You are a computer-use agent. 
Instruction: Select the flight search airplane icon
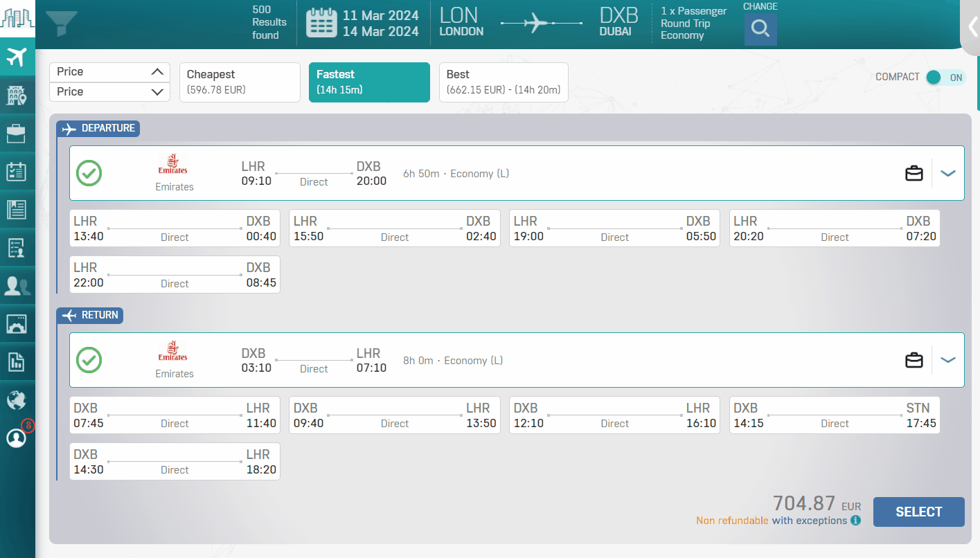point(17,57)
